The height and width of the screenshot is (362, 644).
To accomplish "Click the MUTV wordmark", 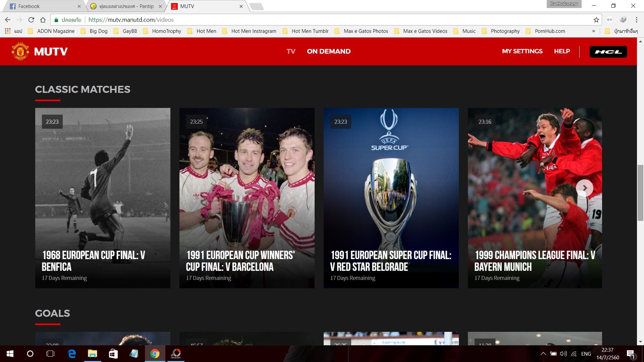I will click(51, 52).
